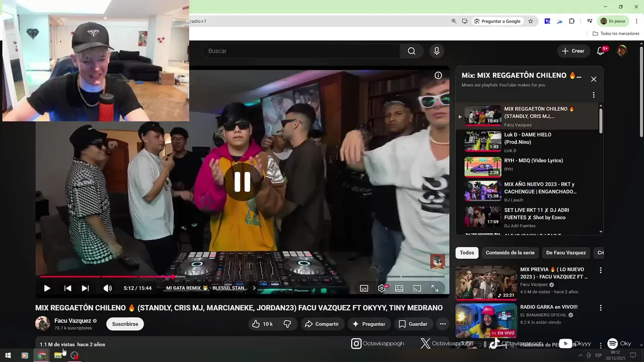Mute the video volume

(107, 288)
